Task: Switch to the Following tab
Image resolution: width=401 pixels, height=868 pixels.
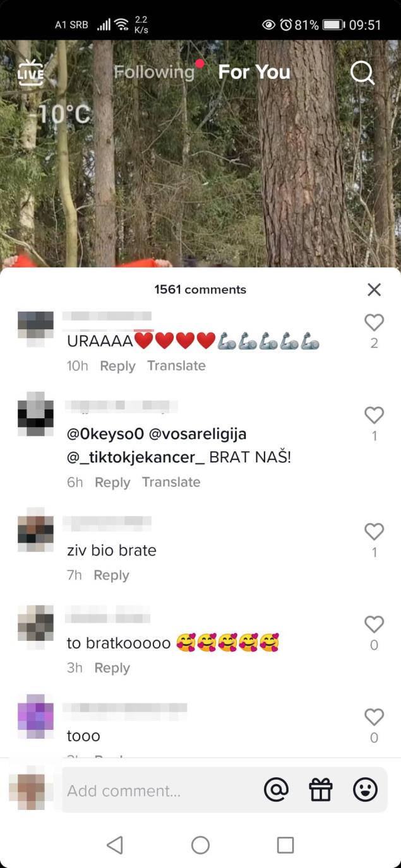Action: [x=154, y=72]
